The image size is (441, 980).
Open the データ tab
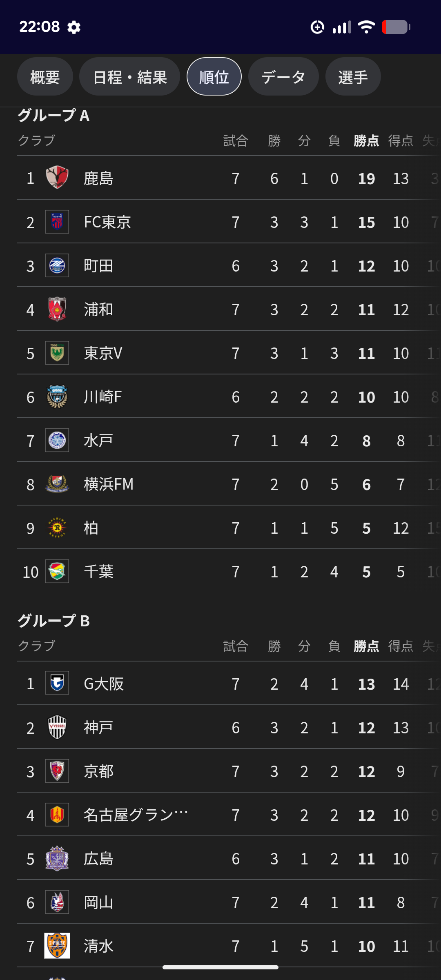click(283, 77)
